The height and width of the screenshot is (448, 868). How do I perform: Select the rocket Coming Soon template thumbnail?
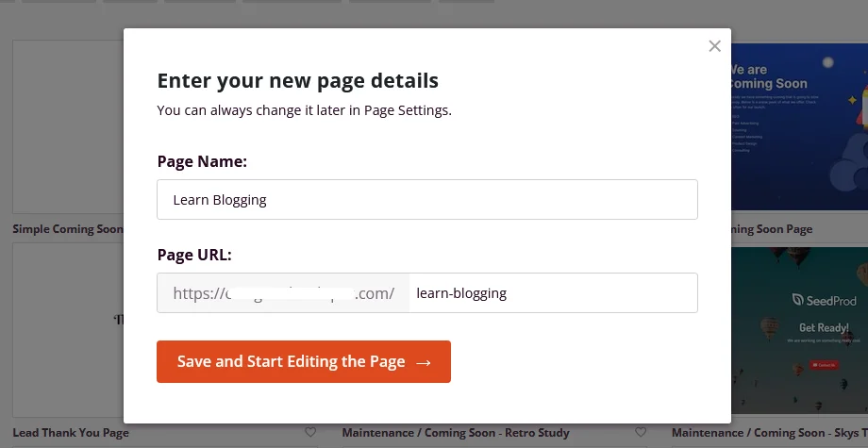[x=799, y=126]
